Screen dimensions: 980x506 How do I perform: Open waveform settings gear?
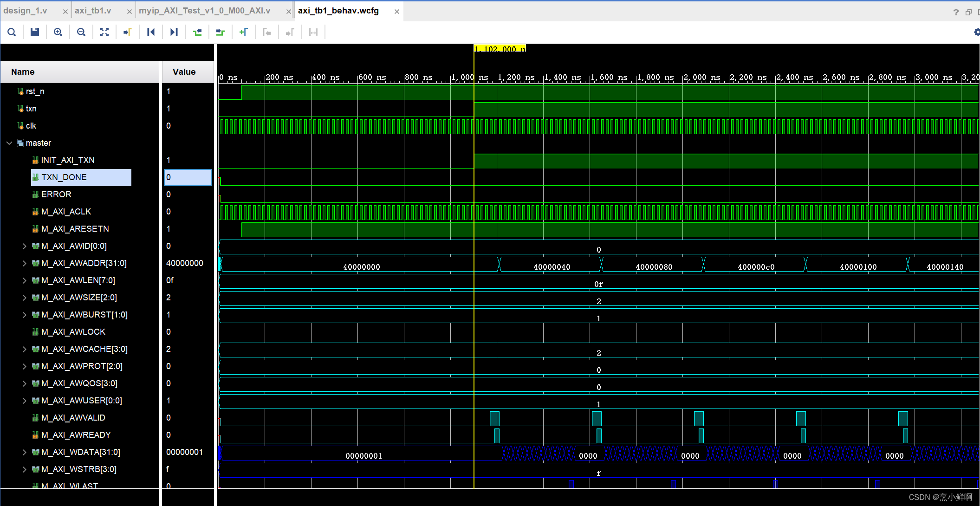[x=976, y=32]
